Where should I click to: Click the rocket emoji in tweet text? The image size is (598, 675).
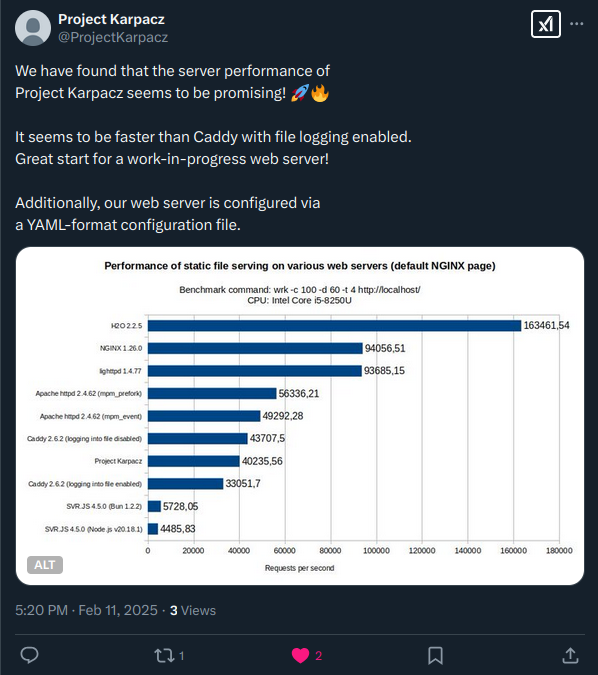300,93
